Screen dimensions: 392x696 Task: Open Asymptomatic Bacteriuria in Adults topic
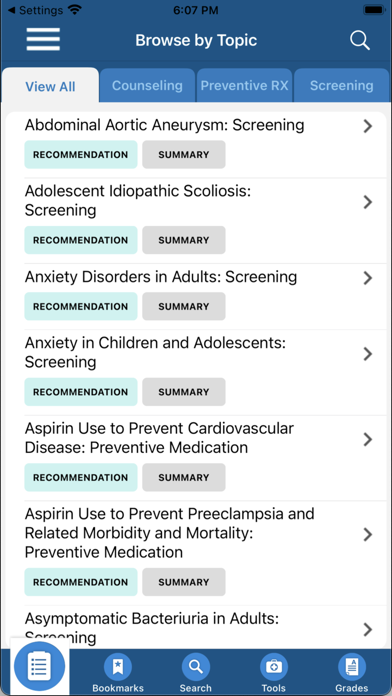point(196,628)
